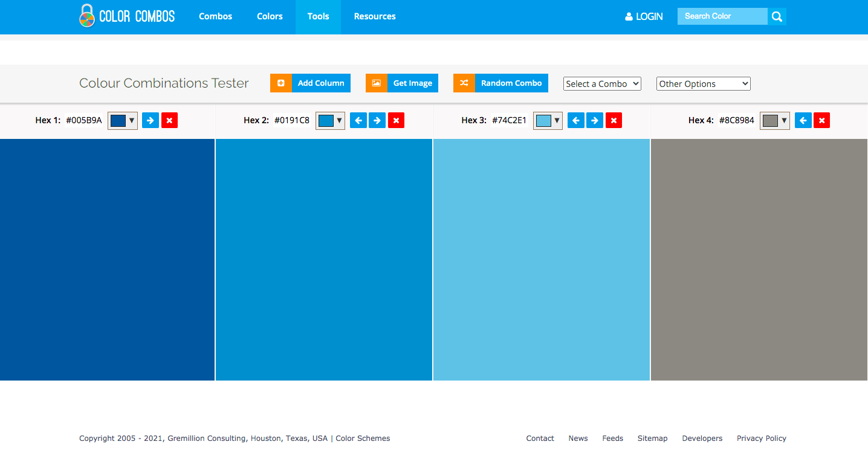The image size is (868, 450).
Task: Click the Hex 3 value field
Action: 510,120
